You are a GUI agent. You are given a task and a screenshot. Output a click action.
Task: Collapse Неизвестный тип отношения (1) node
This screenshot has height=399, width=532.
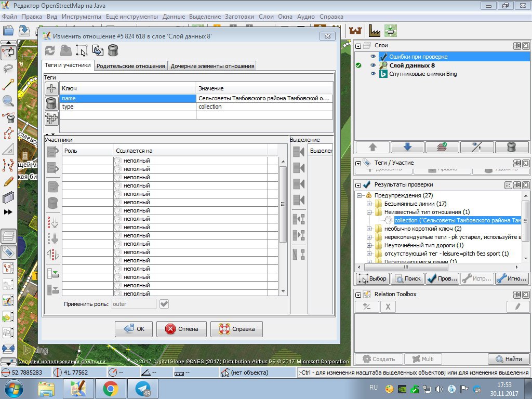(369, 212)
